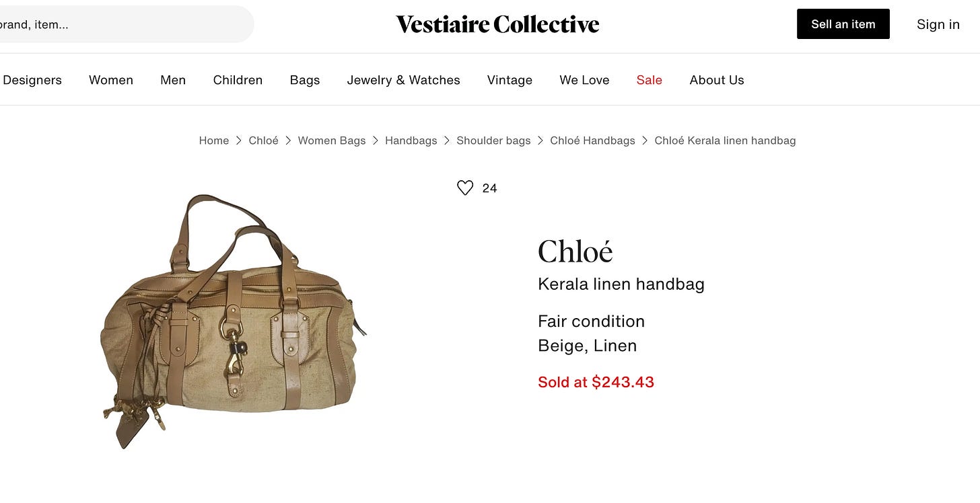Click the heart icon to like item
This screenshot has width=980, height=503.
[465, 188]
